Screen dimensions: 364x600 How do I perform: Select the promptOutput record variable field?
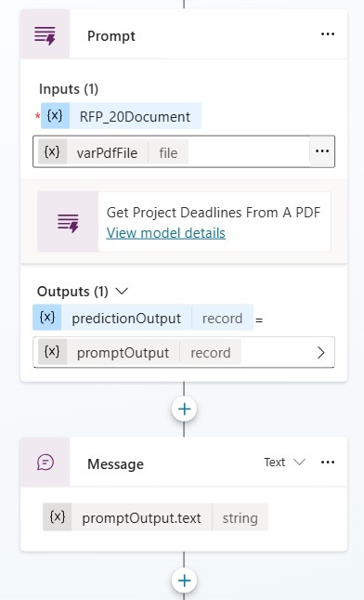184,352
